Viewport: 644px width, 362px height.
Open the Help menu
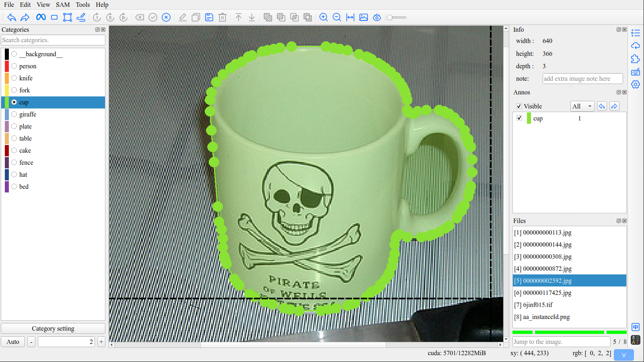click(102, 4)
